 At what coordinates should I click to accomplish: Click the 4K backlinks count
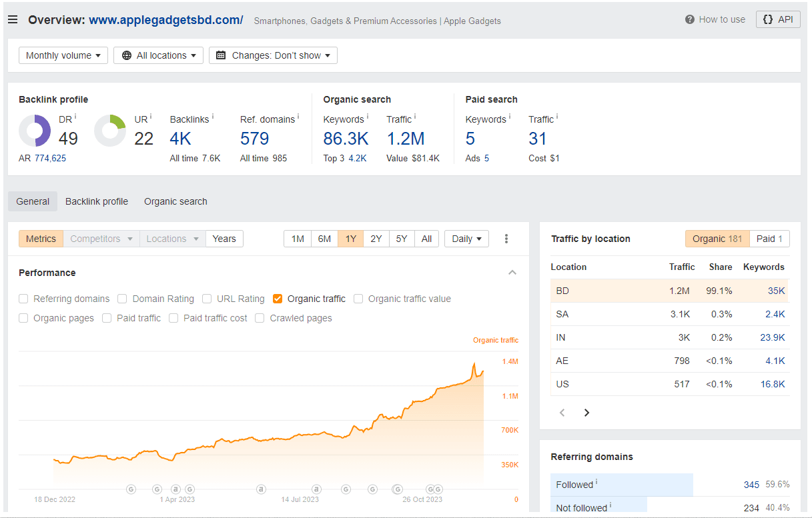[x=180, y=139]
